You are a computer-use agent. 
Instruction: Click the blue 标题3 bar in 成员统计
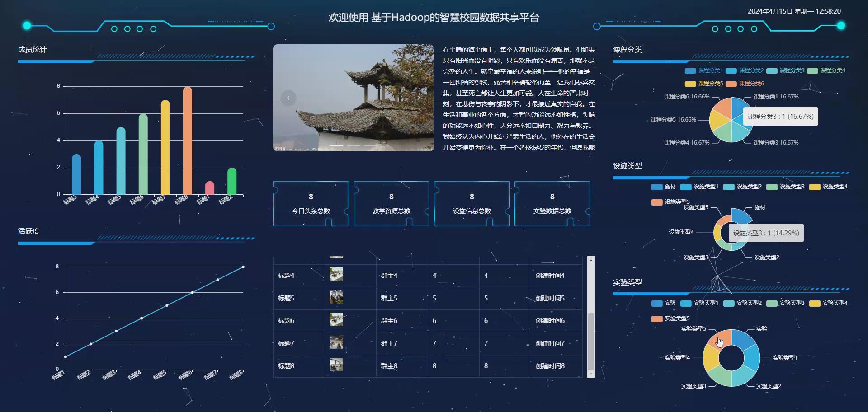[x=76, y=174]
